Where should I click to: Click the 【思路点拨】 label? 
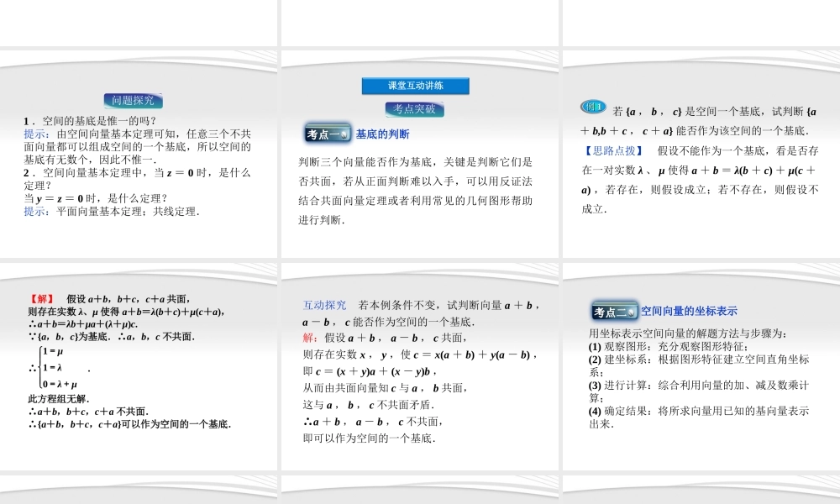point(614,151)
